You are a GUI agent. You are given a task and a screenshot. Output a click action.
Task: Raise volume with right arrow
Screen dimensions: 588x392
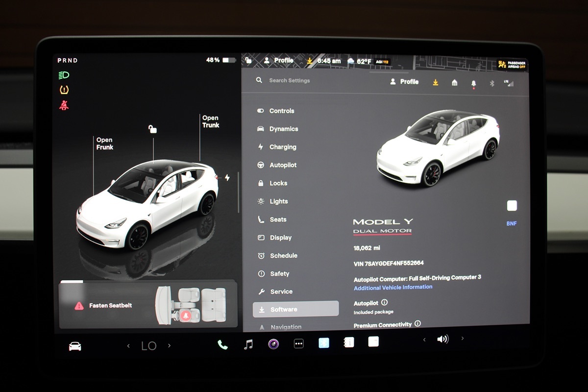[462, 339]
